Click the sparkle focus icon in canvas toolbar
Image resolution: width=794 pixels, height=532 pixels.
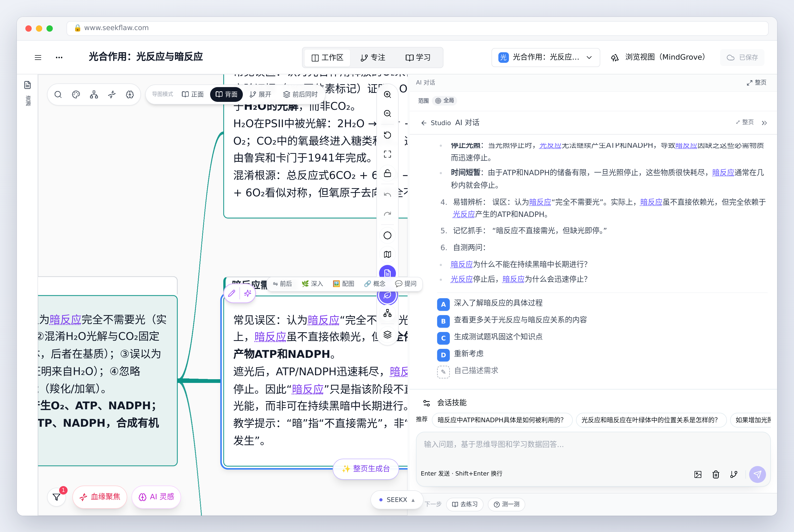pyautogui.click(x=112, y=94)
